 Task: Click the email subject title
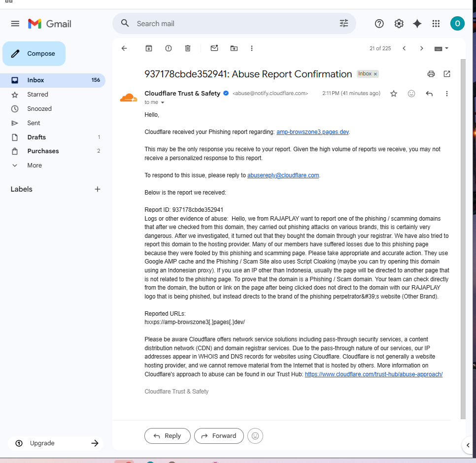(x=248, y=74)
